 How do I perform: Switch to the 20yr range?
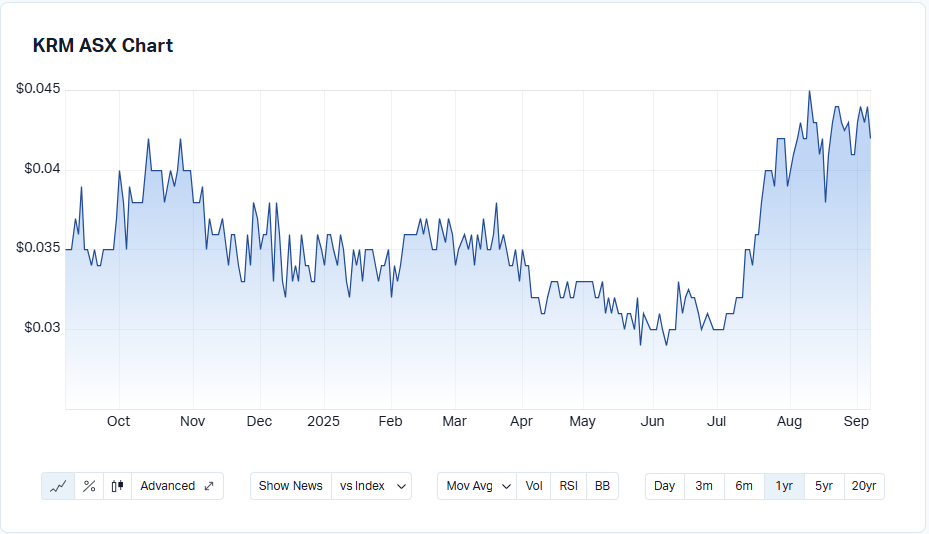click(x=864, y=486)
